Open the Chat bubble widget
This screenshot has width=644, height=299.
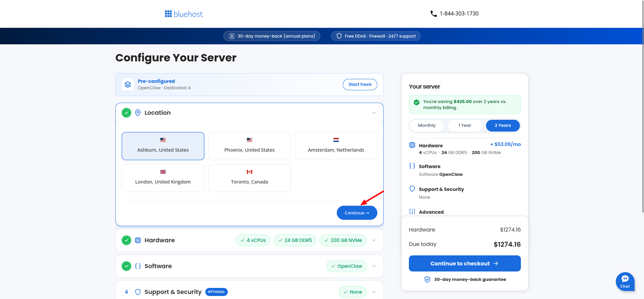[625, 281]
